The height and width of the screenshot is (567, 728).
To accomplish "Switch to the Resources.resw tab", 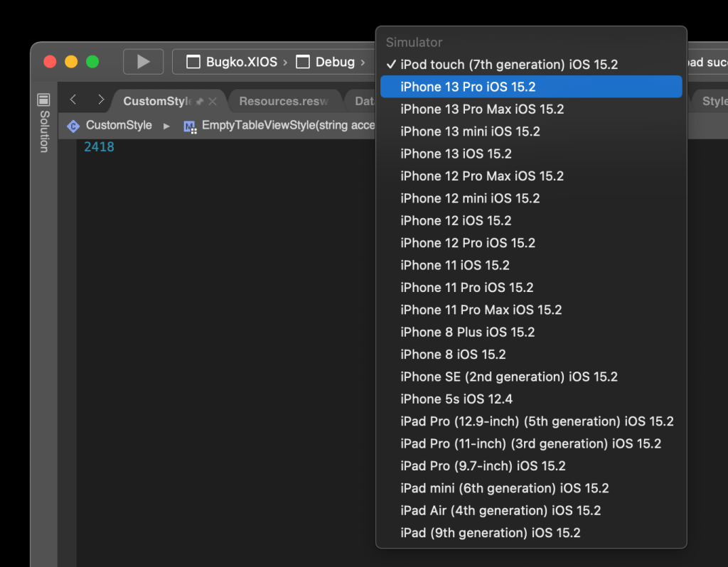I will click(284, 101).
